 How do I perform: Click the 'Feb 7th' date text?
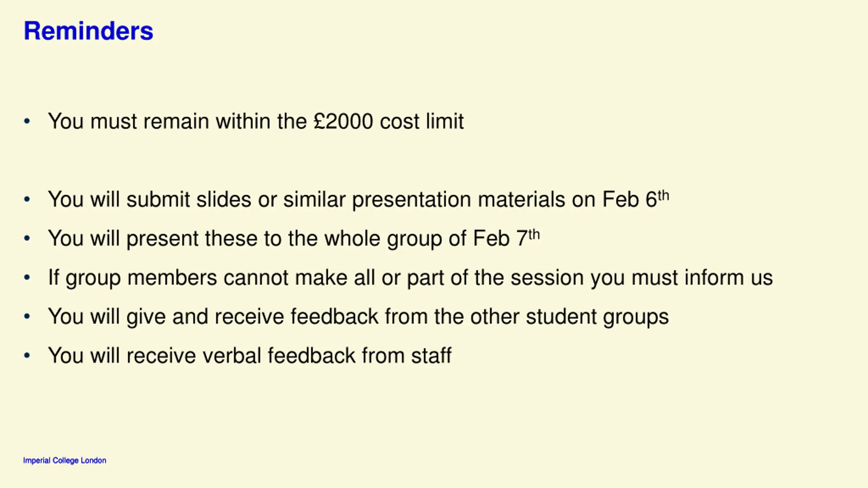point(507,238)
